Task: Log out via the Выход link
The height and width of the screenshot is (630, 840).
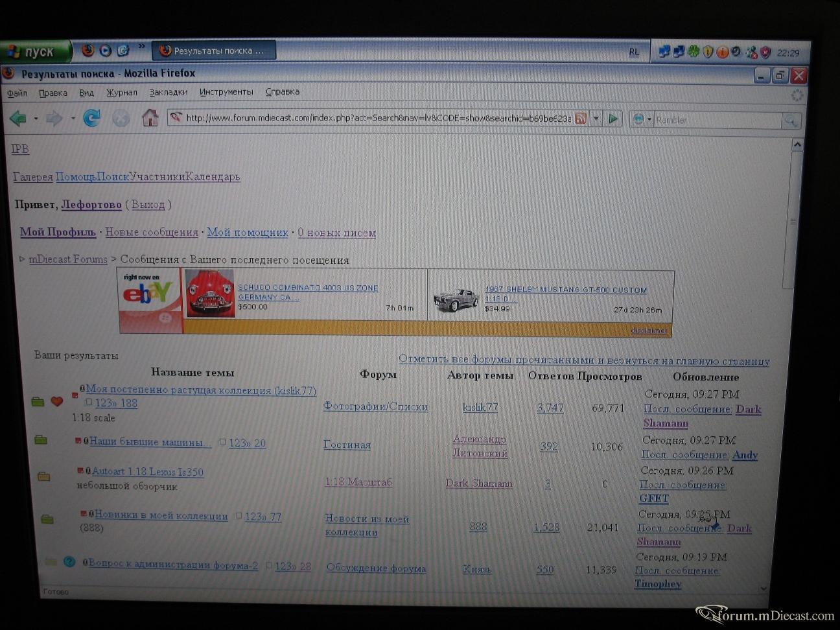Action: (148, 205)
